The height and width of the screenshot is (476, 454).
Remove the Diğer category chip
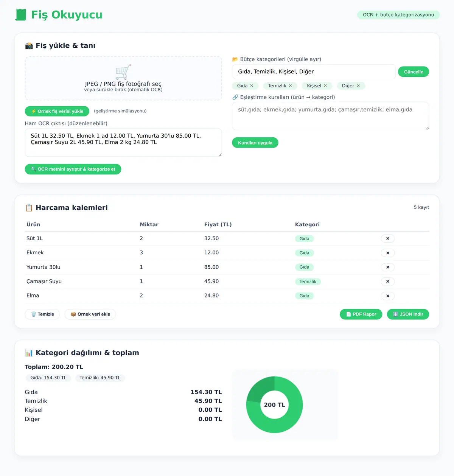pos(358,86)
